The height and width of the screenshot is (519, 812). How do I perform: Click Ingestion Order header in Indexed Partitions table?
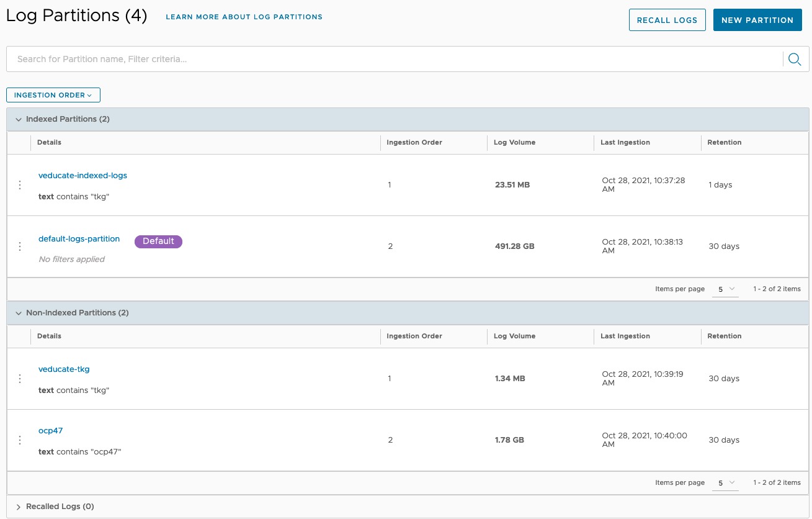pos(414,142)
